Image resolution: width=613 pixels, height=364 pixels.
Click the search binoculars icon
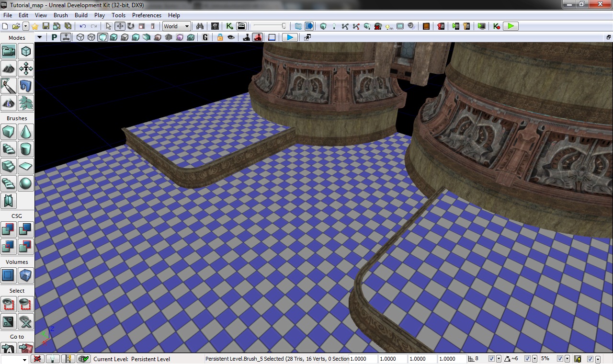point(200,26)
